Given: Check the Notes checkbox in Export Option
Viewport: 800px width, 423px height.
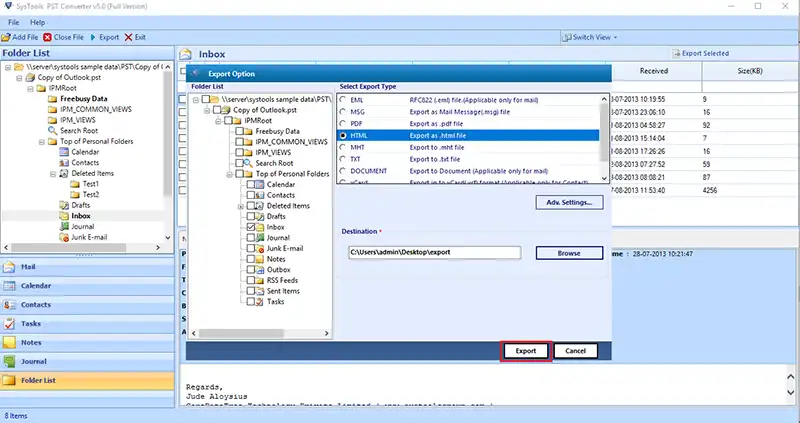Looking at the screenshot, I should [251, 259].
